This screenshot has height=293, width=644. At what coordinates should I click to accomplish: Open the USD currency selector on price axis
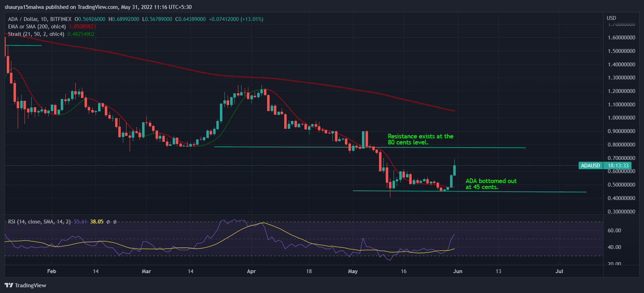click(611, 18)
